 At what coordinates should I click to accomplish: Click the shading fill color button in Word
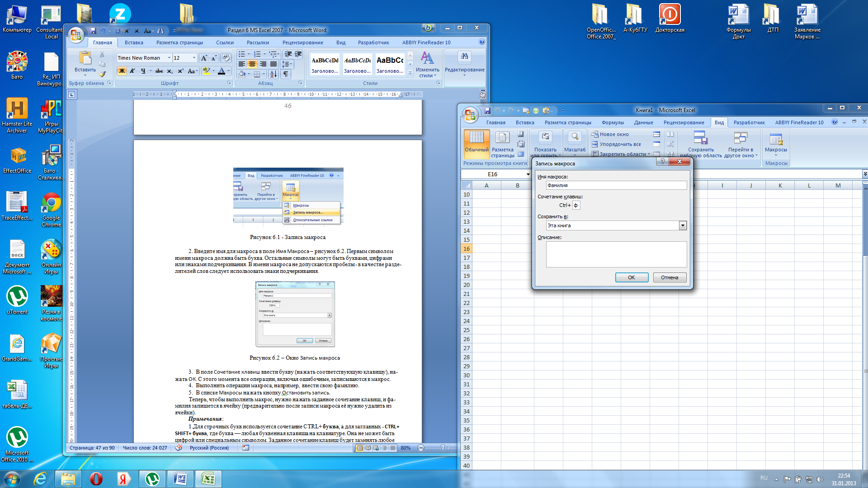pyautogui.click(x=242, y=74)
